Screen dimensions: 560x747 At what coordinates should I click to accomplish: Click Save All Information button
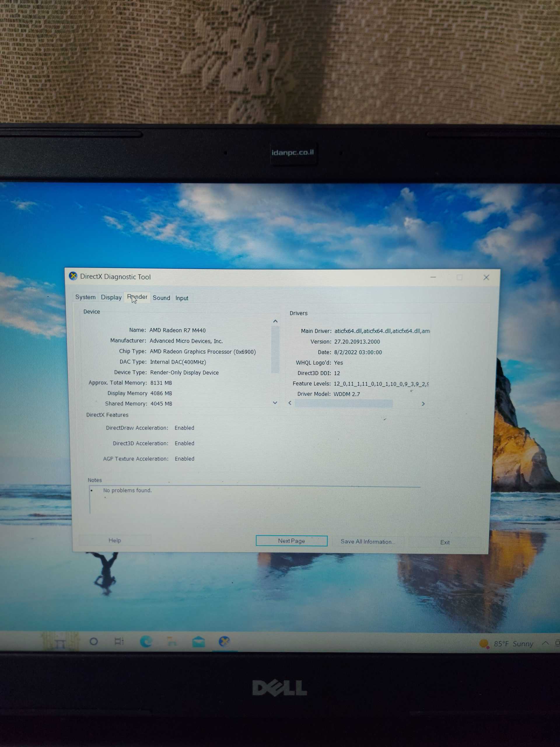[367, 542]
